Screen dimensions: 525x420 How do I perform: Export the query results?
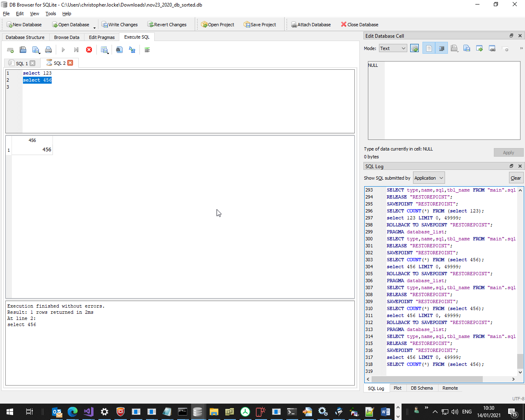(104, 50)
